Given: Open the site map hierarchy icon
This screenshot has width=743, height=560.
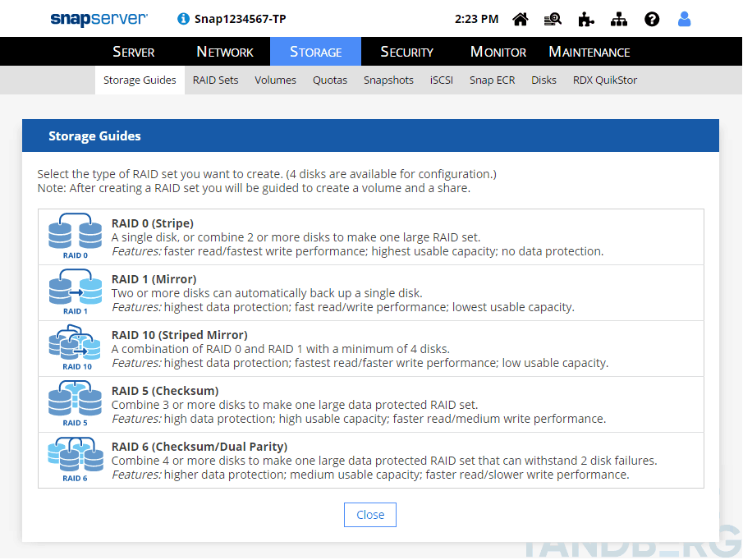Looking at the screenshot, I should click(619, 19).
